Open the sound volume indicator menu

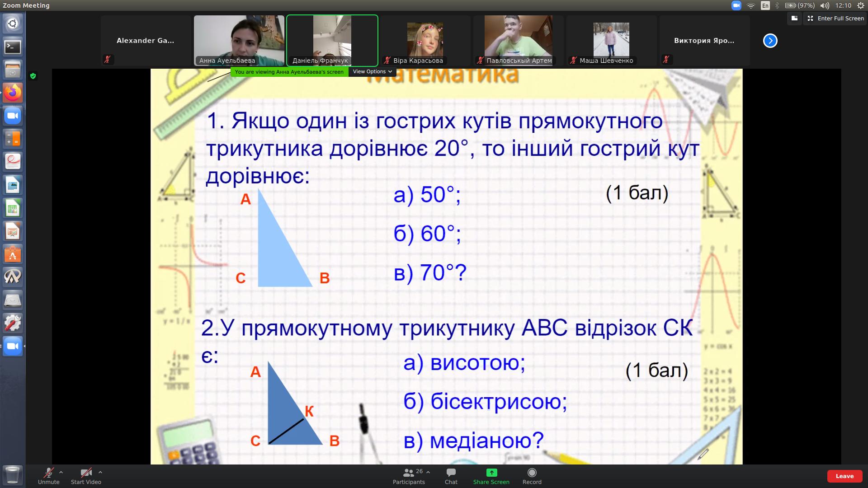point(825,5)
